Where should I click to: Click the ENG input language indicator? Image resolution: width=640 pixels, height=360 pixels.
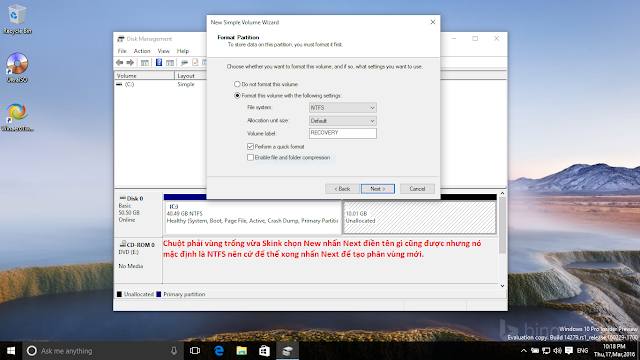coord(582,351)
